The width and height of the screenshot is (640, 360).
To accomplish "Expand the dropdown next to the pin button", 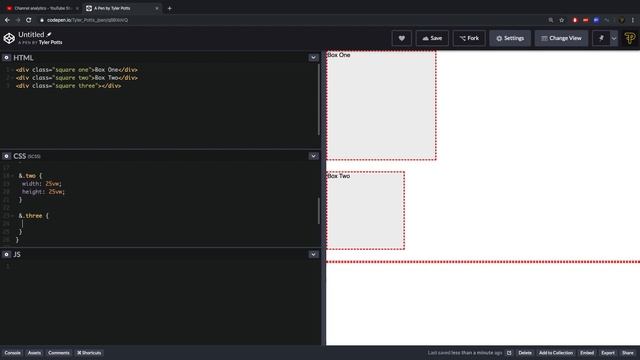I will (x=614, y=38).
